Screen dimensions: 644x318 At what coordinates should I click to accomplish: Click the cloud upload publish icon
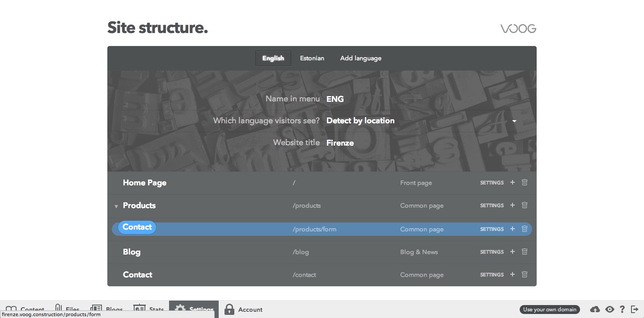tap(595, 309)
